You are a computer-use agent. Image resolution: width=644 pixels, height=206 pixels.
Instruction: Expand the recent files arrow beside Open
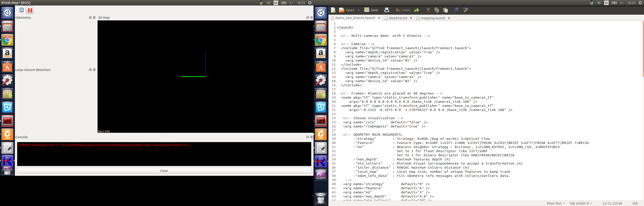(x=359, y=10)
